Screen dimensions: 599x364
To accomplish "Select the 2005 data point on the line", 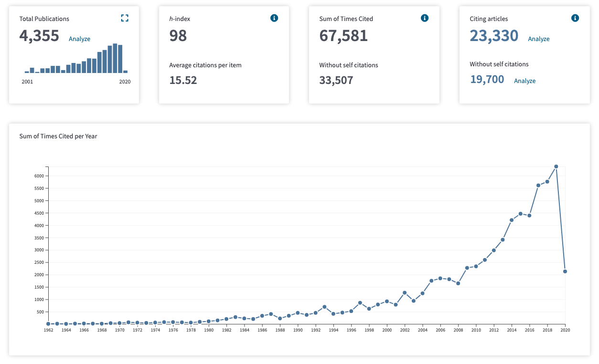I will (x=431, y=281).
